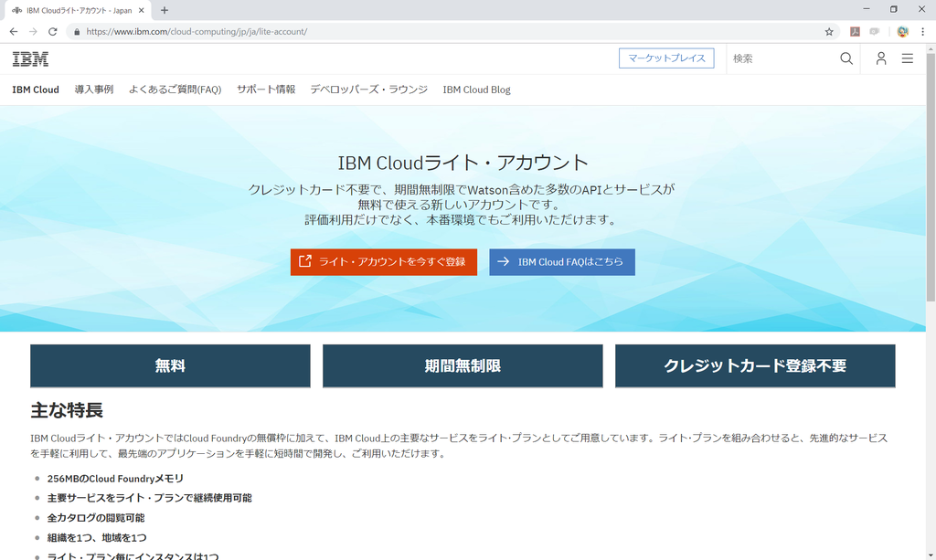
Task: Restore down the browser window
Action: tap(894, 9)
